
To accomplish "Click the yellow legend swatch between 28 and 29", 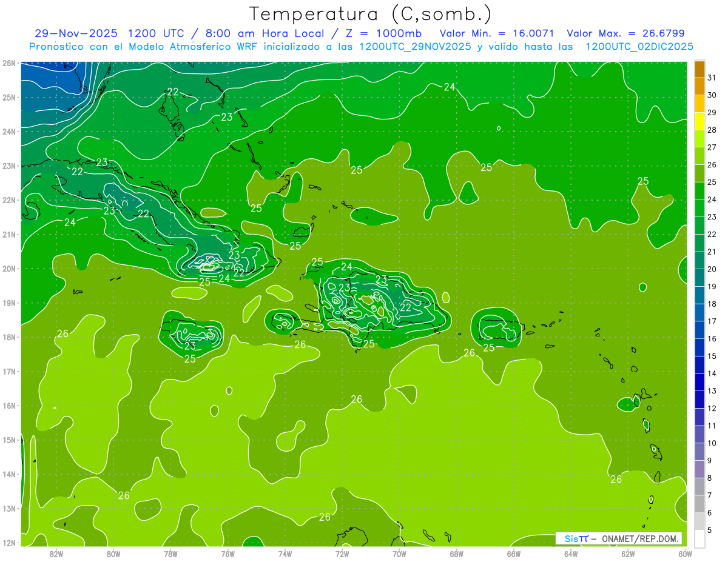I will (x=699, y=121).
